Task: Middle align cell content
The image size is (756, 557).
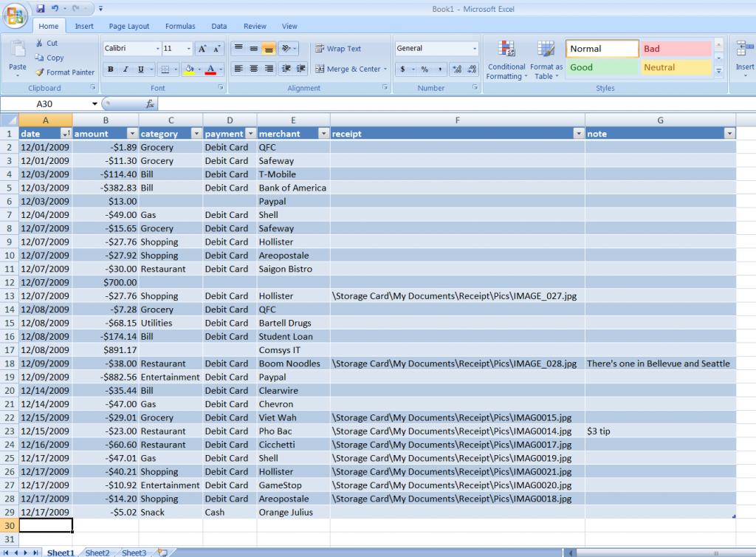Action: point(254,48)
